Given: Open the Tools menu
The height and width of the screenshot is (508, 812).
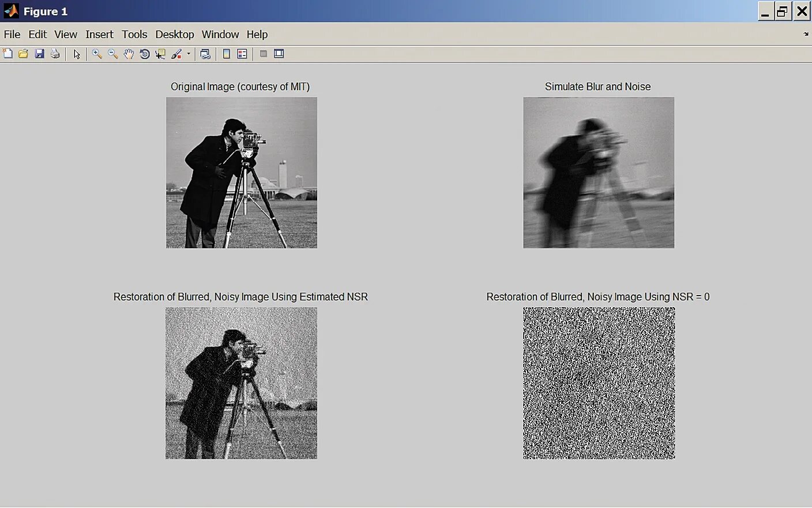Looking at the screenshot, I should point(134,35).
